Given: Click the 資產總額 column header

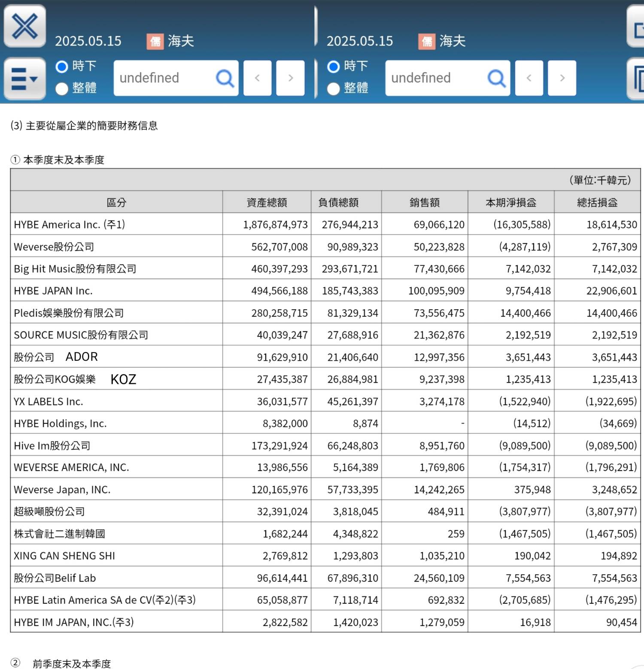Looking at the screenshot, I should pos(267,202).
